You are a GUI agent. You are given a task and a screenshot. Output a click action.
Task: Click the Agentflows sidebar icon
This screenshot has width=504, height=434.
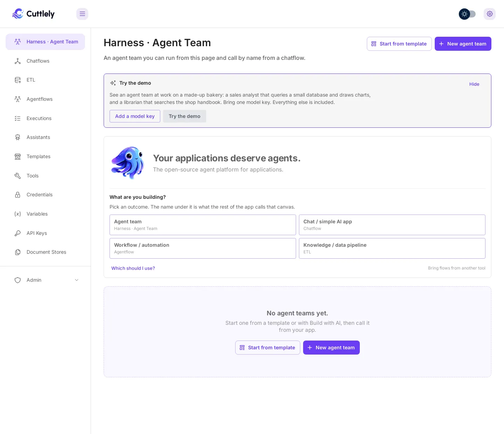tap(17, 99)
